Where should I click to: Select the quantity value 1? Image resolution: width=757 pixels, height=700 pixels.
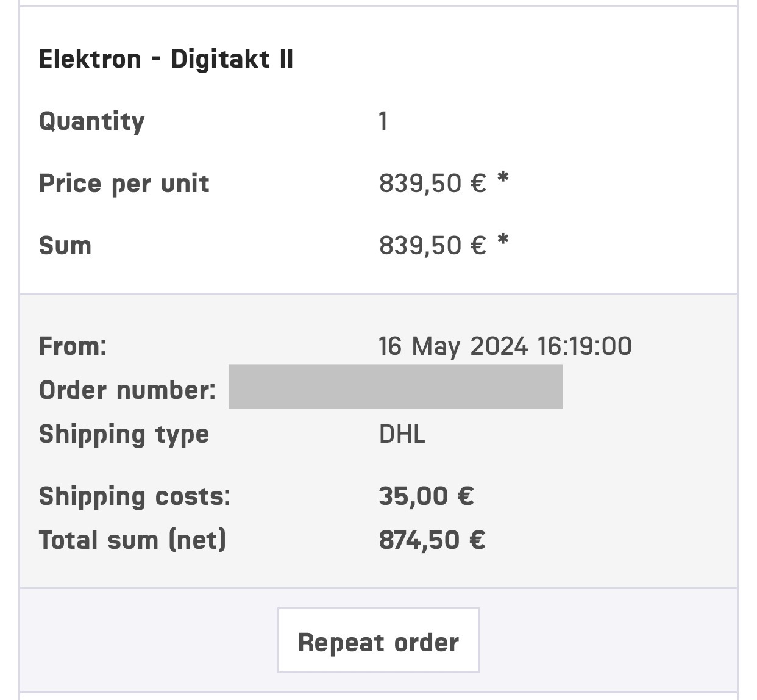(383, 121)
